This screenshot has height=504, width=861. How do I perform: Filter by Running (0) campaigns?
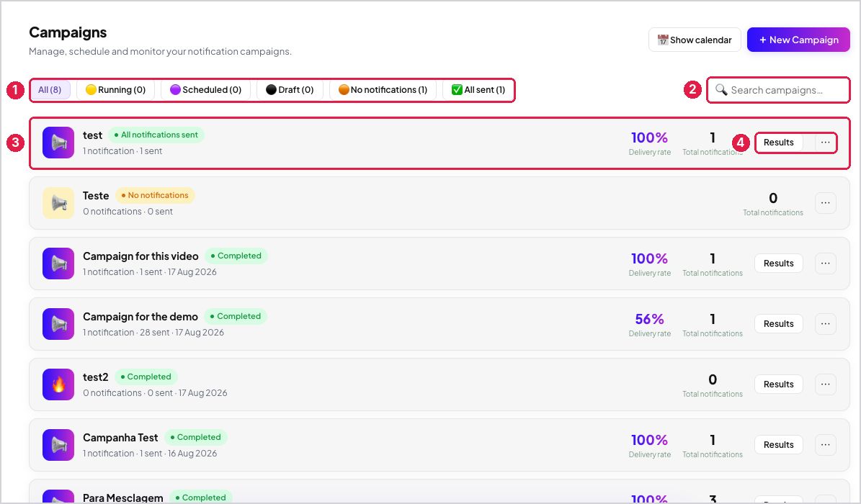click(x=116, y=90)
